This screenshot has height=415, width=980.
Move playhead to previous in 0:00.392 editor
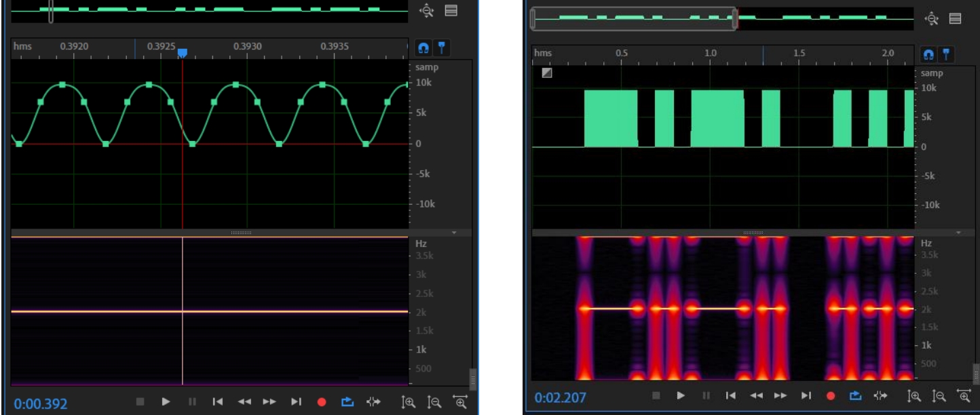[218, 402]
